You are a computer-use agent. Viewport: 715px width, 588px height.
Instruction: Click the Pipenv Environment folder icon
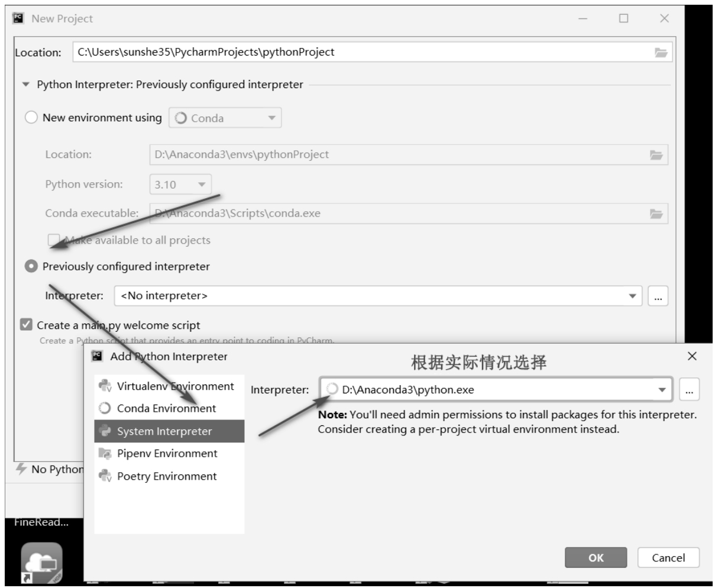[105, 454]
